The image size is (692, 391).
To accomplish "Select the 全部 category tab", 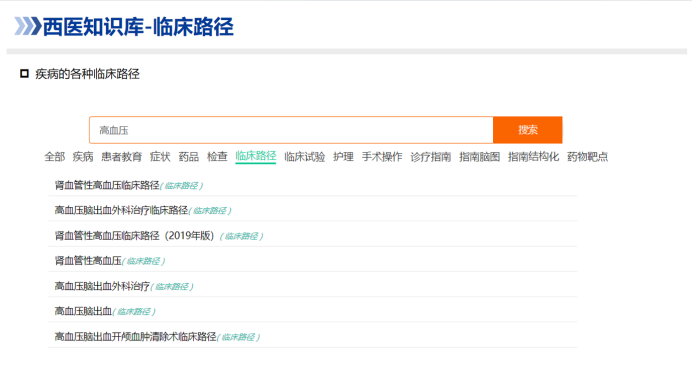I will pyautogui.click(x=55, y=157).
